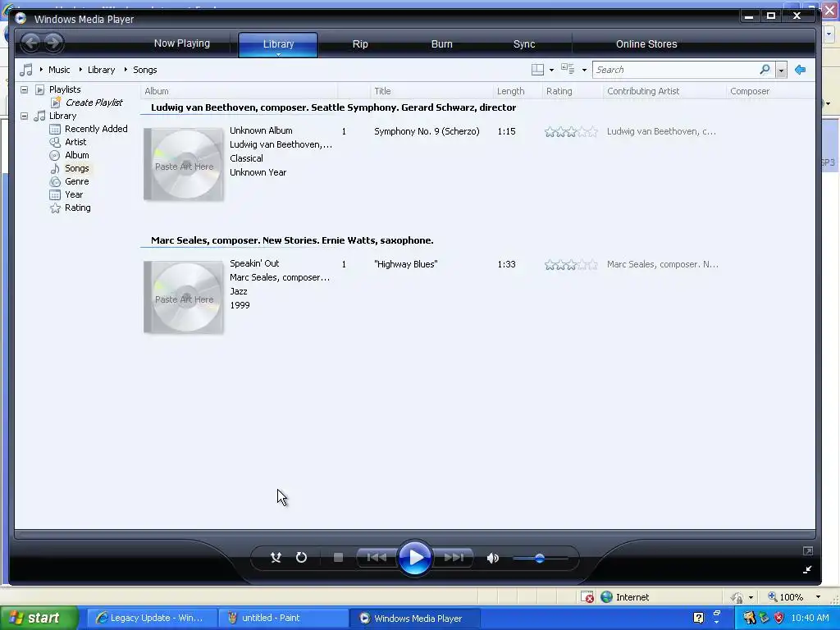Click the red shield security tray icon

(x=778, y=618)
